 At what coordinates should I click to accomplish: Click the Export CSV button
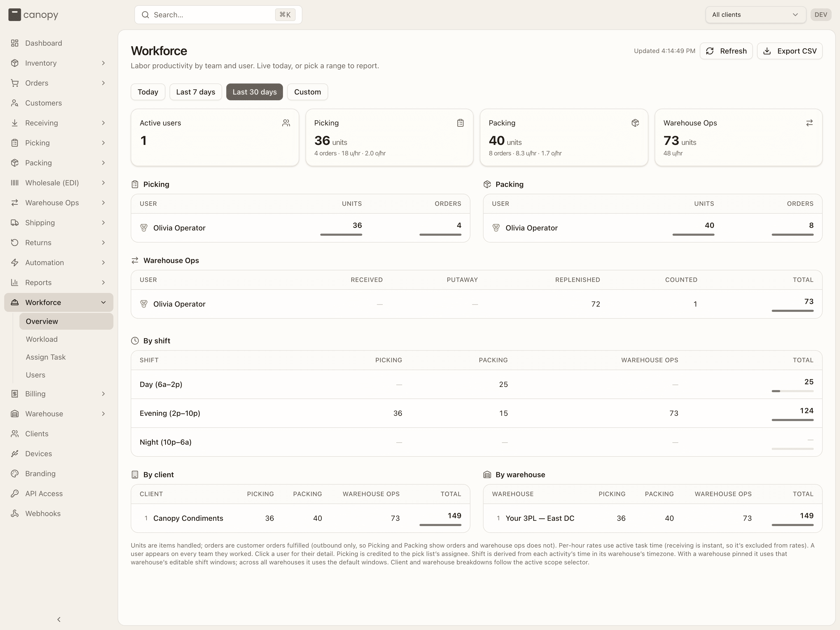point(790,51)
